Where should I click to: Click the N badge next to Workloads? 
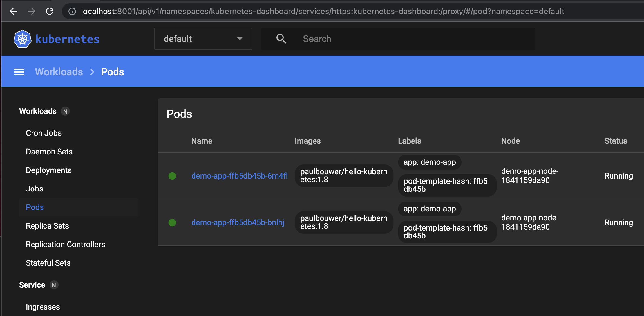[x=65, y=111]
